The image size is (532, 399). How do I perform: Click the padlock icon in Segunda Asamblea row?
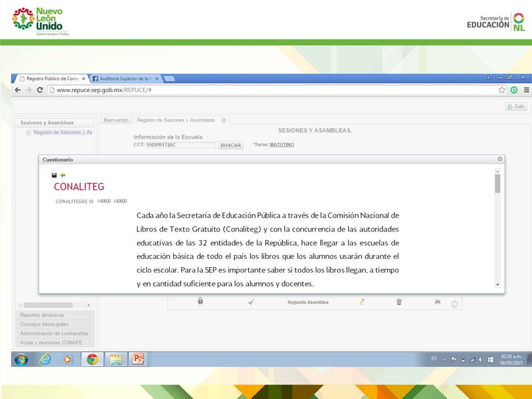pyautogui.click(x=201, y=301)
